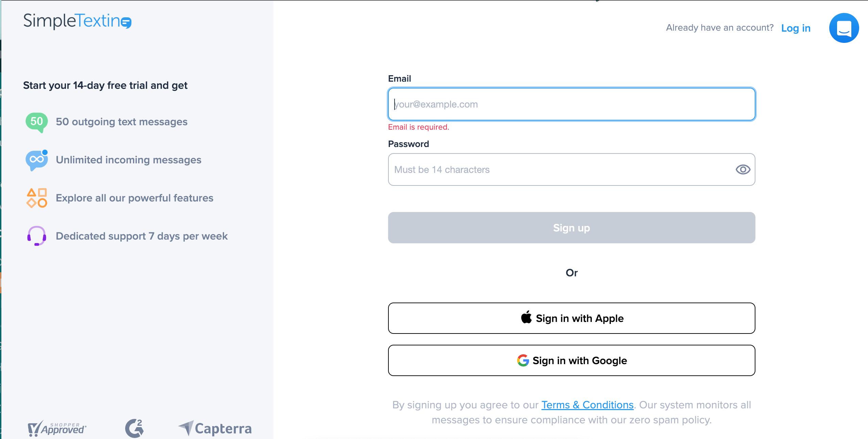Viewport: 868px width, 439px height.
Task: Click the green 50 messages speech bubble icon
Action: pyautogui.click(x=37, y=122)
